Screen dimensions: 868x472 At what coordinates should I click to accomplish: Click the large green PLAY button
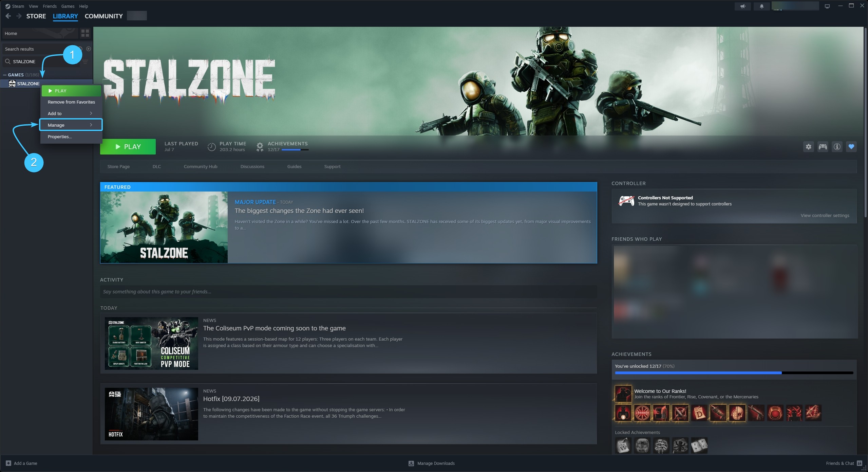pyautogui.click(x=128, y=147)
